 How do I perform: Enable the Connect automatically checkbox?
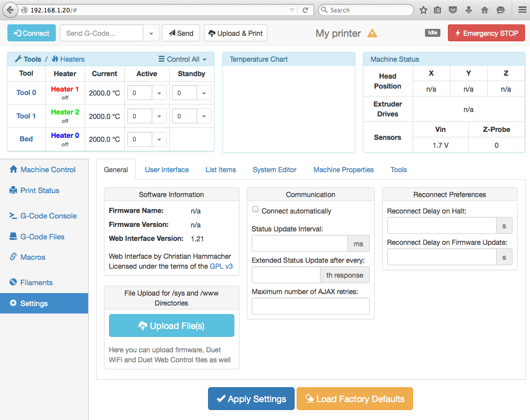point(255,210)
